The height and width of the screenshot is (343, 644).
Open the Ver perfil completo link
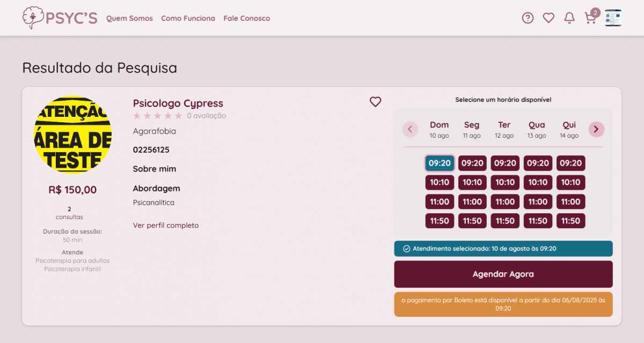point(166,226)
